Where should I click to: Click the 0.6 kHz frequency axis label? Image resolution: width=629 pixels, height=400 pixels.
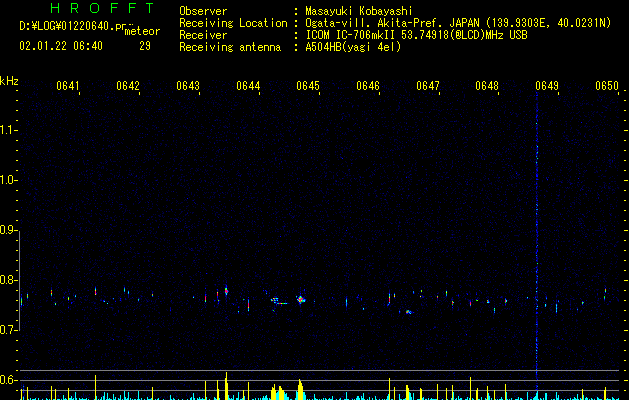tap(8, 380)
